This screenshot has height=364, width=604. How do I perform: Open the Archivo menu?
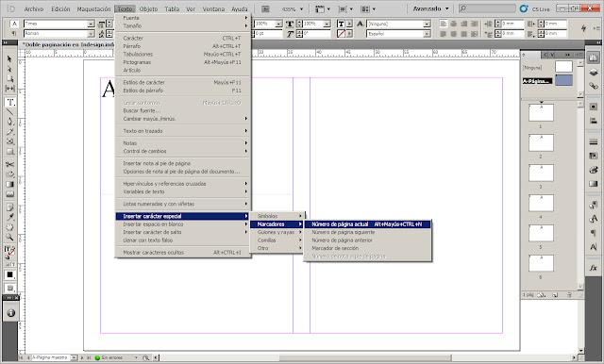pyautogui.click(x=34, y=8)
